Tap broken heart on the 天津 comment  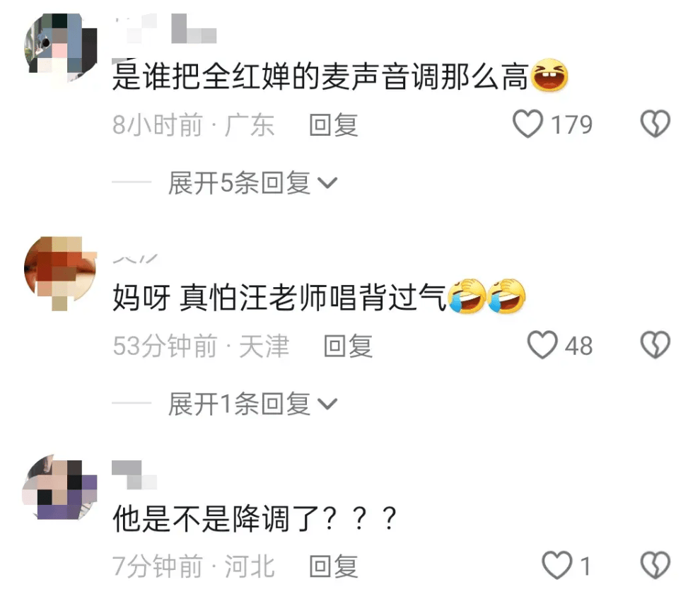pyautogui.click(x=655, y=345)
